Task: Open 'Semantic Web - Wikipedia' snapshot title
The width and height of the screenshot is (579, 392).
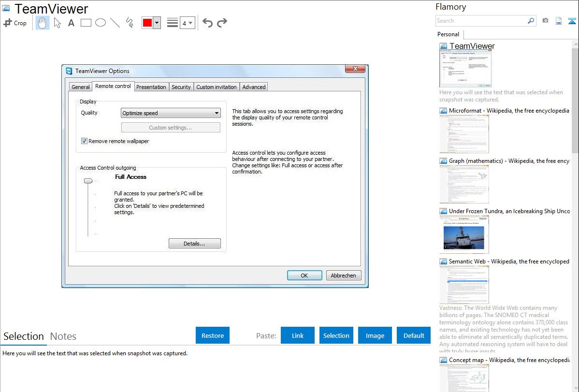Action: click(x=509, y=261)
